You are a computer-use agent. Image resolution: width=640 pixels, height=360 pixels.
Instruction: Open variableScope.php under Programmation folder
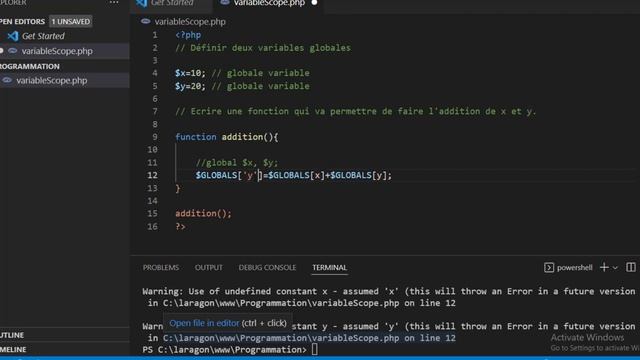click(x=51, y=80)
